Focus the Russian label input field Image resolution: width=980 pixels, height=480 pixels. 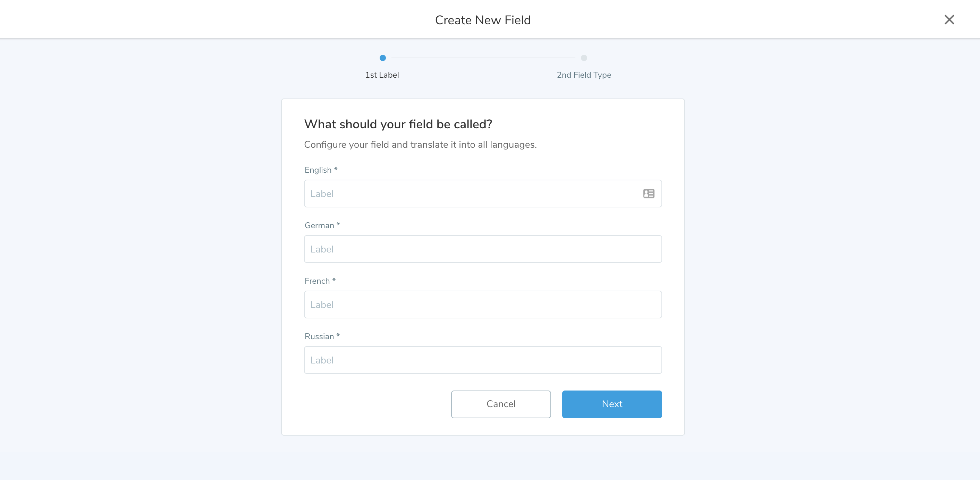[482, 360]
